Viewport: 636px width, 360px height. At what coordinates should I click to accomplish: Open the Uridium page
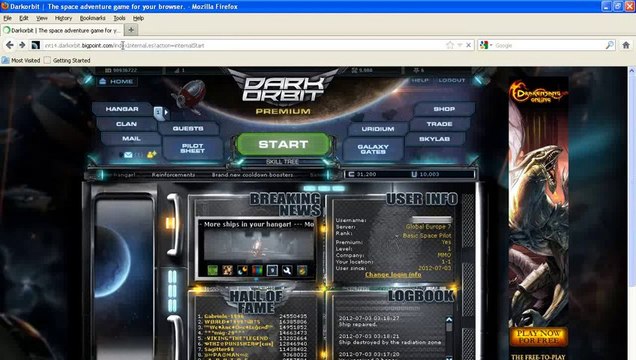[x=378, y=129]
